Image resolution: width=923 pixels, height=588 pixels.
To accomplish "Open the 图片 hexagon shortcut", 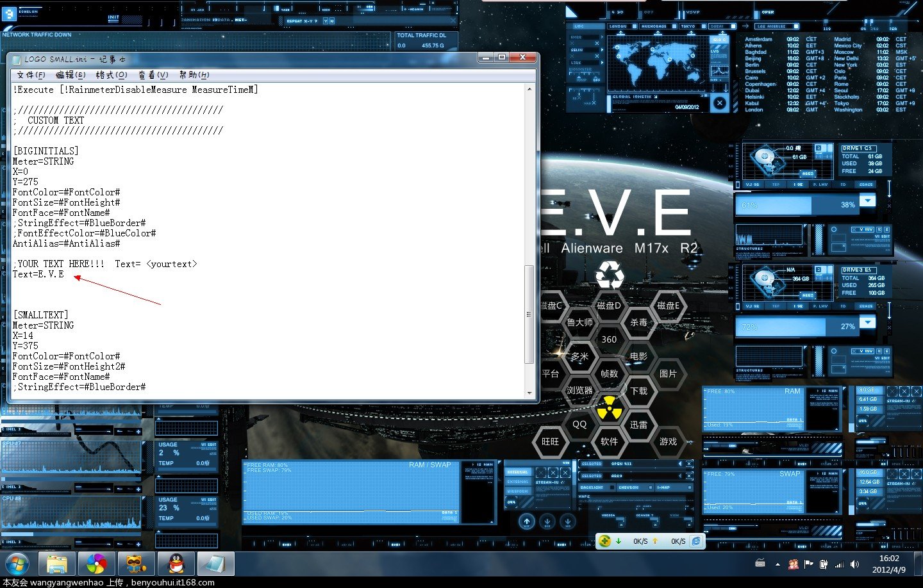I will 668,373.
